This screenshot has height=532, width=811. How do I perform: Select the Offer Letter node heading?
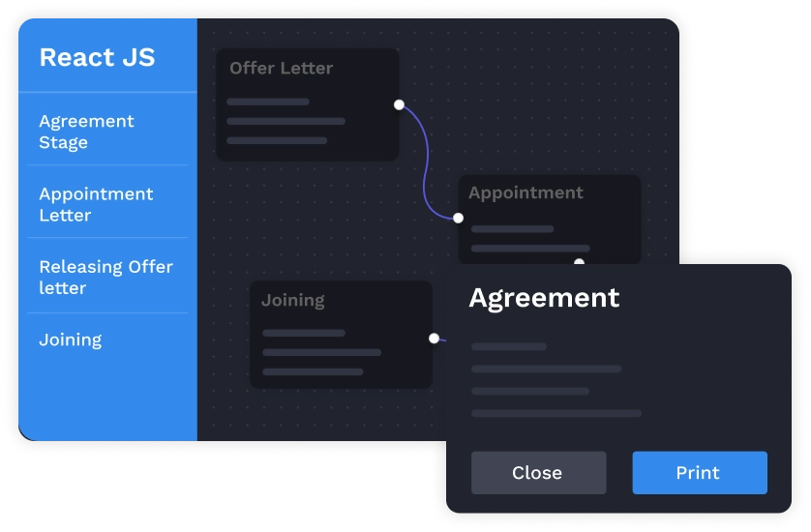coord(281,69)
